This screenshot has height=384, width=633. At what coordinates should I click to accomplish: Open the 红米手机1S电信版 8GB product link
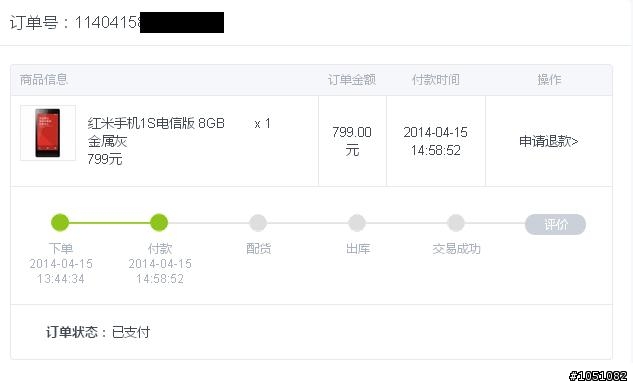click(x=156, y=123)
